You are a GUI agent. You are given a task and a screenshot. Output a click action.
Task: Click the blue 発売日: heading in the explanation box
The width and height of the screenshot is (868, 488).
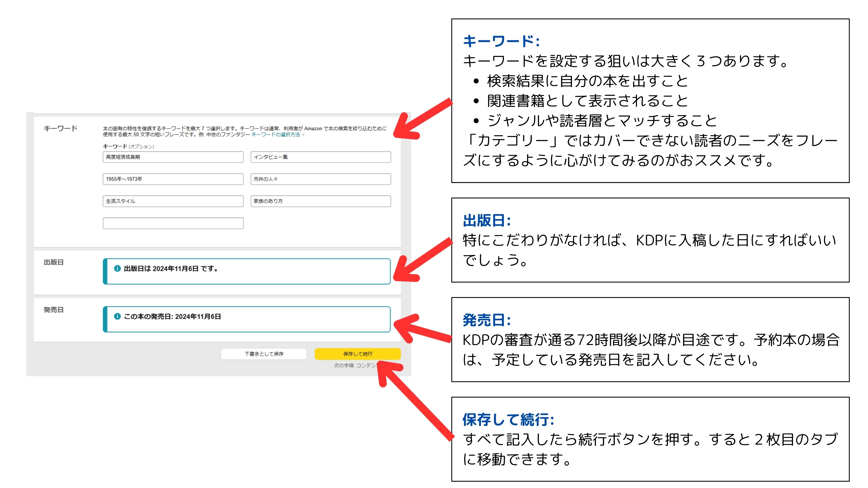[x=487, y=320]
